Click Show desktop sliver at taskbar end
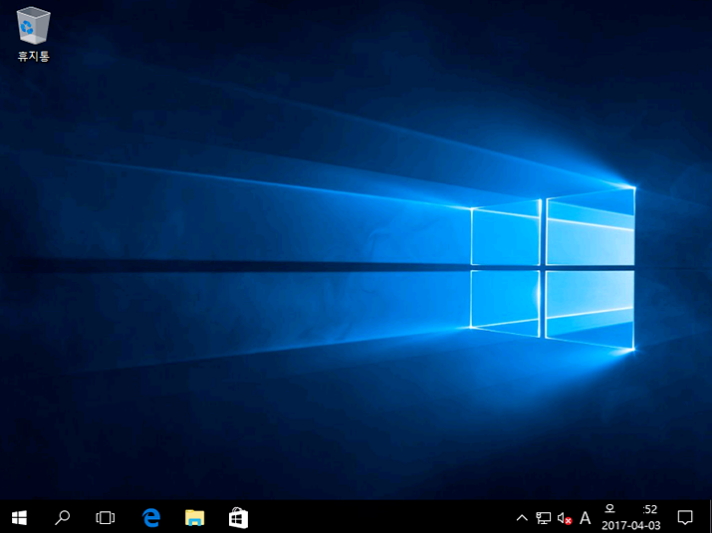This screenshot has height=533, width=712. 710,517
